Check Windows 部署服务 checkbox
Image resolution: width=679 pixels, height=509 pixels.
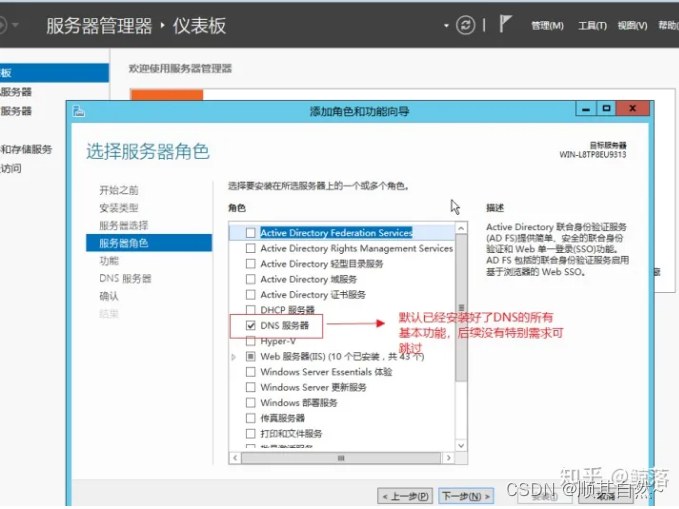click(x=250, y=402)
